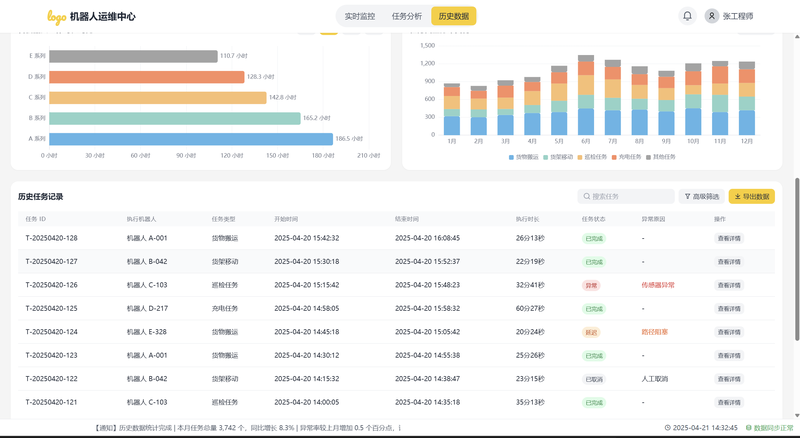Click the 历史任务记录 section heading

click(41, 197)
